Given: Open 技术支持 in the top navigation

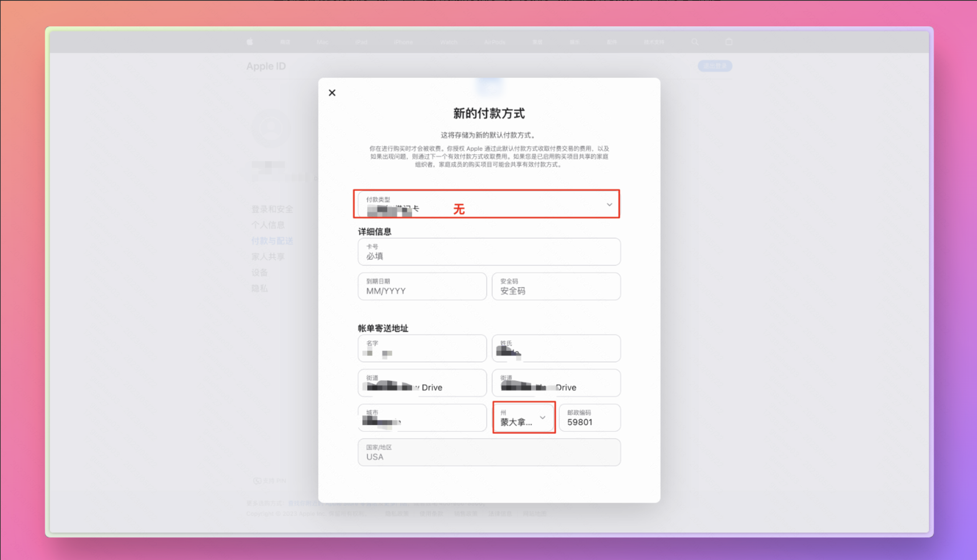Looking at the screenshot, I should [x=654, y=42].
